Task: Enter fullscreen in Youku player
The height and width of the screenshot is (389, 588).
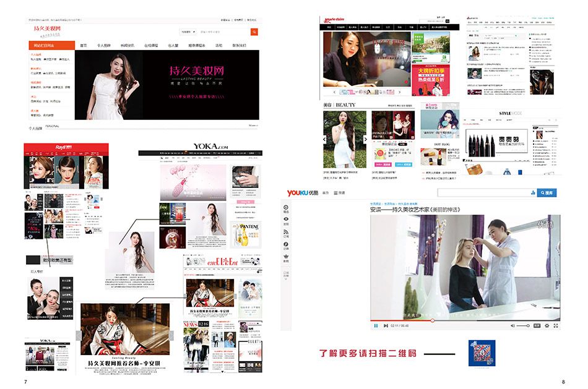Action: pyautogui.click(x=555, y=325)
